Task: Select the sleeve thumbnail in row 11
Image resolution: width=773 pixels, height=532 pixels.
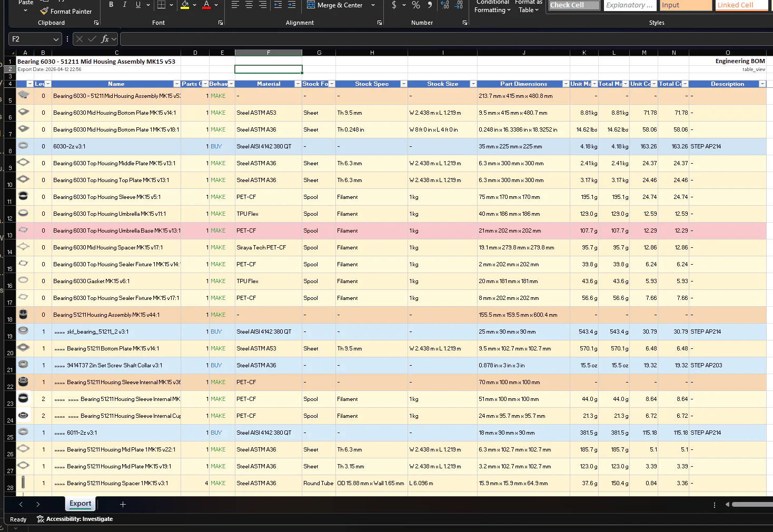Action: pyautogui.click(x=23, y=196)
